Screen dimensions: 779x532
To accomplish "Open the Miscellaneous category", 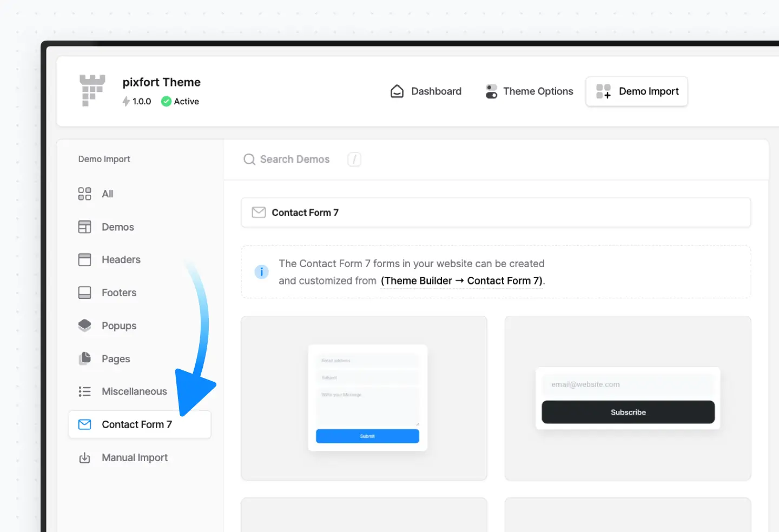I will coord(134,391).
